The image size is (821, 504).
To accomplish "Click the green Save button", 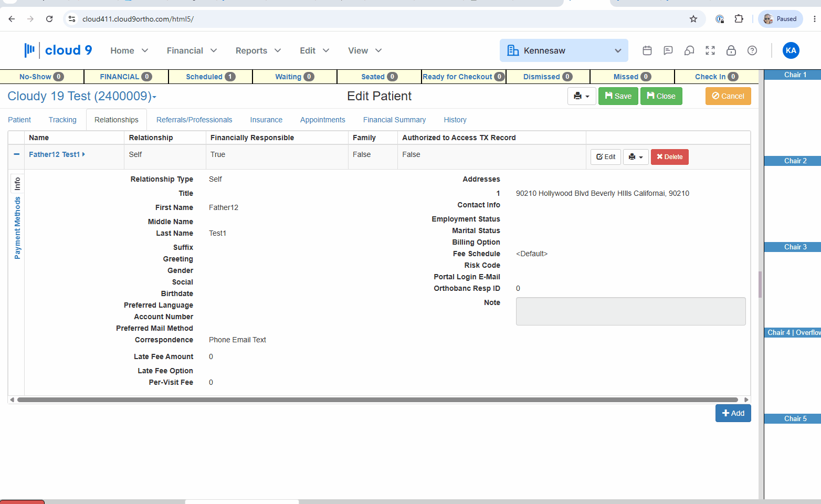I will [x=618, y=96].
